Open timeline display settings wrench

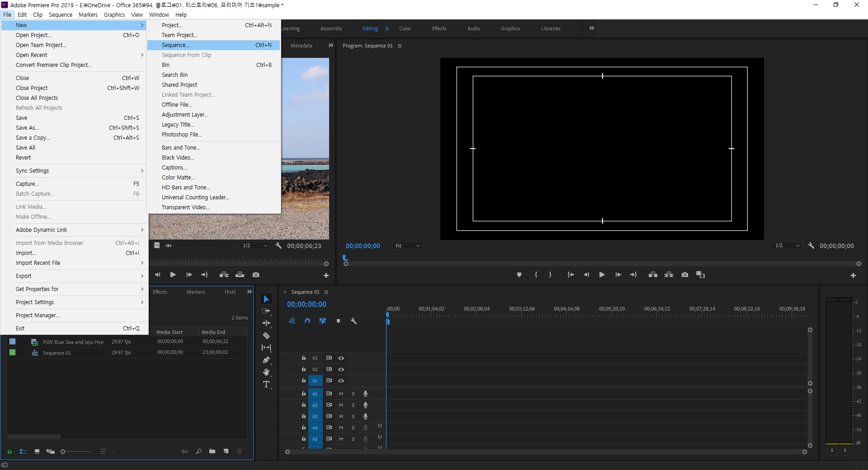click(354, 321)
